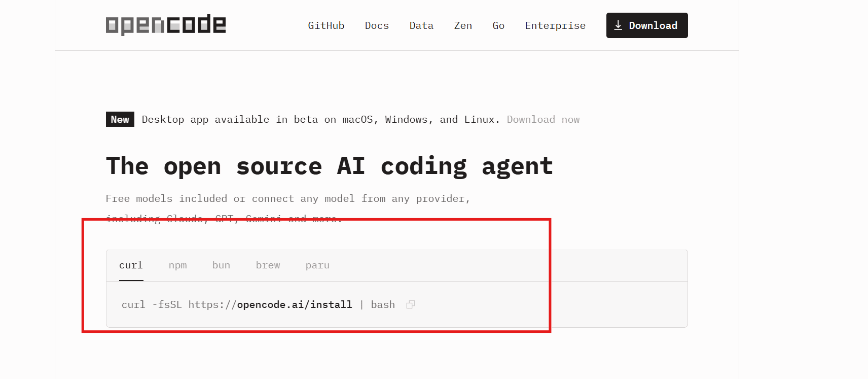
Task: Copy the curl install command
Action: pyautogui.click(x=411, y=304)
